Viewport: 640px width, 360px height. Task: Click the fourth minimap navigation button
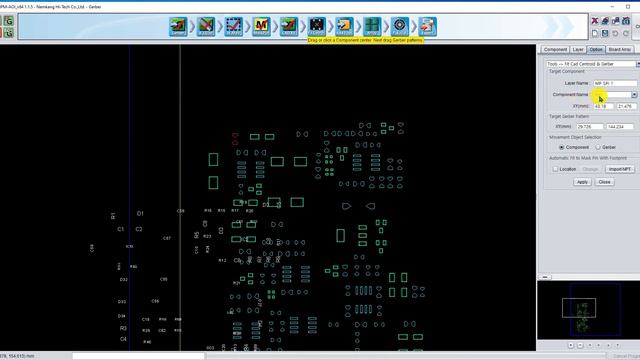click(x=599, y=345)
